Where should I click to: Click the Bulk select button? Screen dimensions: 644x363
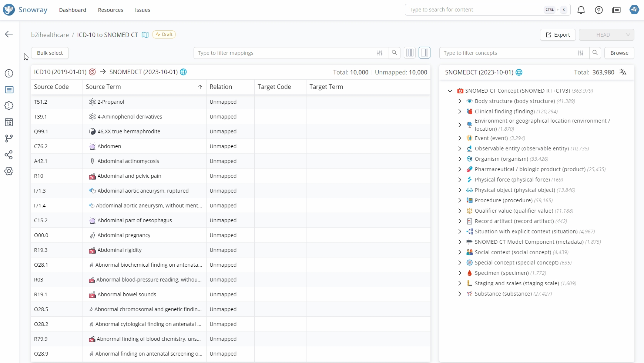[x=50, y=53]
